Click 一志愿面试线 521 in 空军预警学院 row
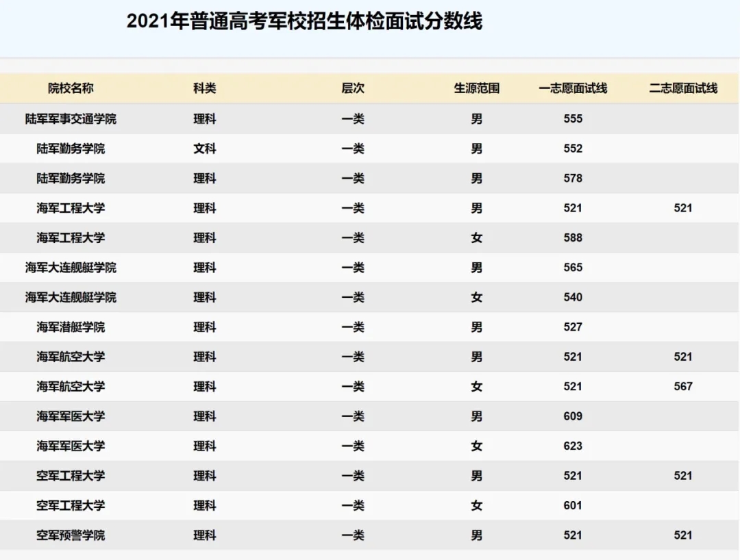 point(573,535)
